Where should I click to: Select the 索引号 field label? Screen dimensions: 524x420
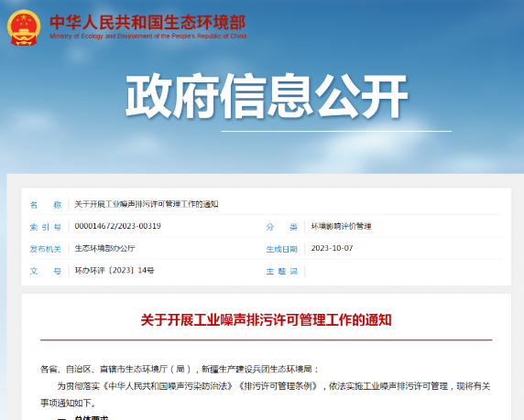(x=46, y=227)
